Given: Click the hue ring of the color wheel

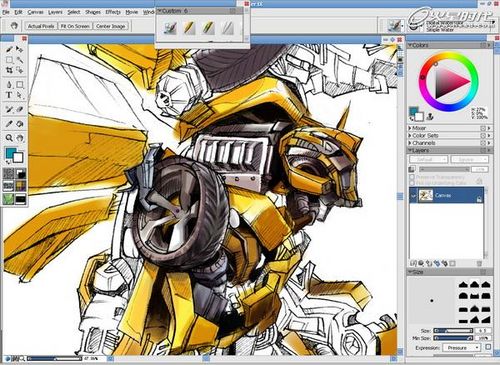Looking at the screenshot, I should point(448,57).
